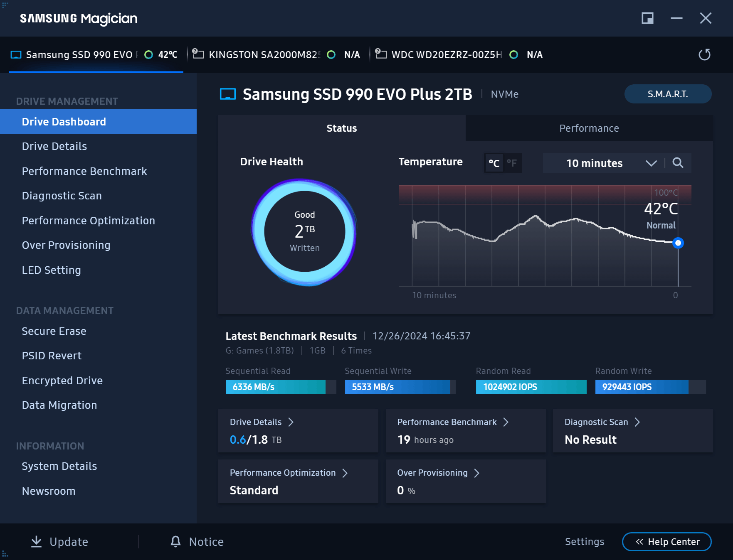Image resolution: width=733 pixels, height=560 pixels.
Task: Click the Notice label in the bottom bar
Action: (x=206, y=542)
